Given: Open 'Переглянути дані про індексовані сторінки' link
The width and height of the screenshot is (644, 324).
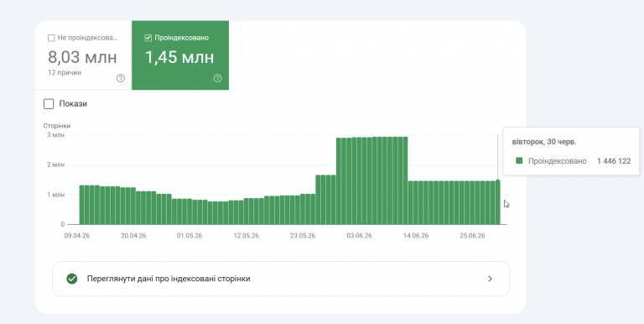Looking at the screenshot, I should (281, 279).
